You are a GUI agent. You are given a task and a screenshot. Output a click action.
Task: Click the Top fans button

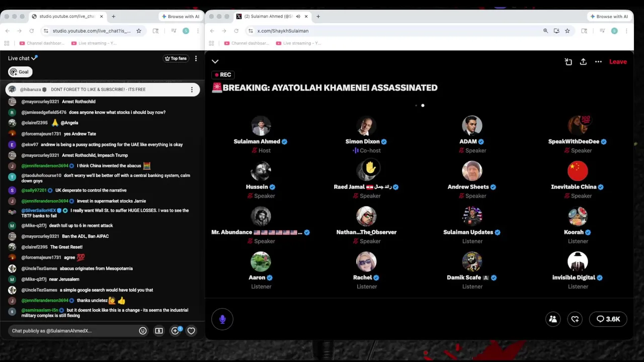pos(176,58)
